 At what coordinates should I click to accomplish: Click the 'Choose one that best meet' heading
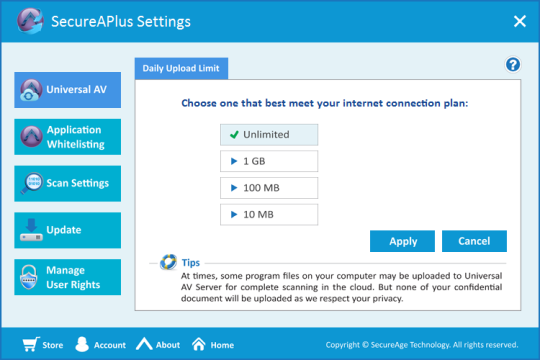coord(325,103)
